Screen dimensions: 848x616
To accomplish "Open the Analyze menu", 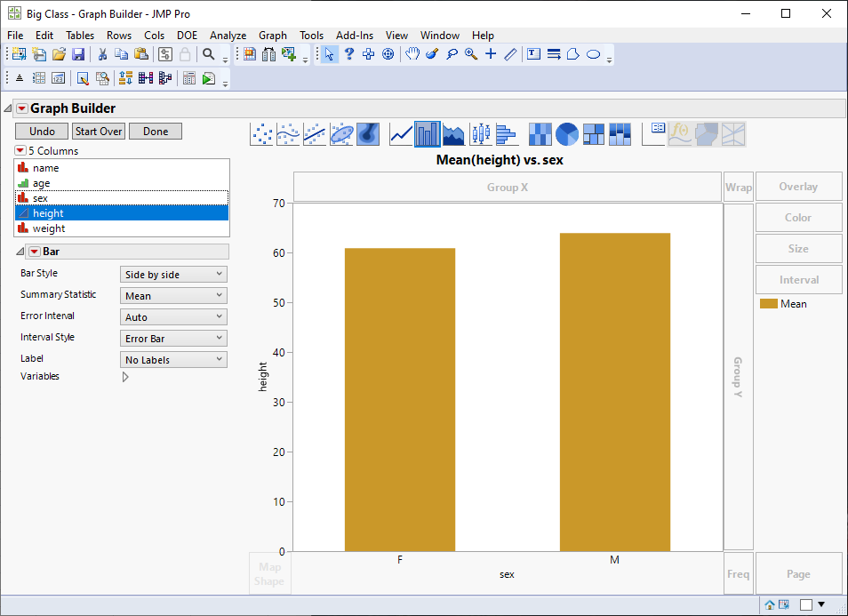I will coord(228,36).
